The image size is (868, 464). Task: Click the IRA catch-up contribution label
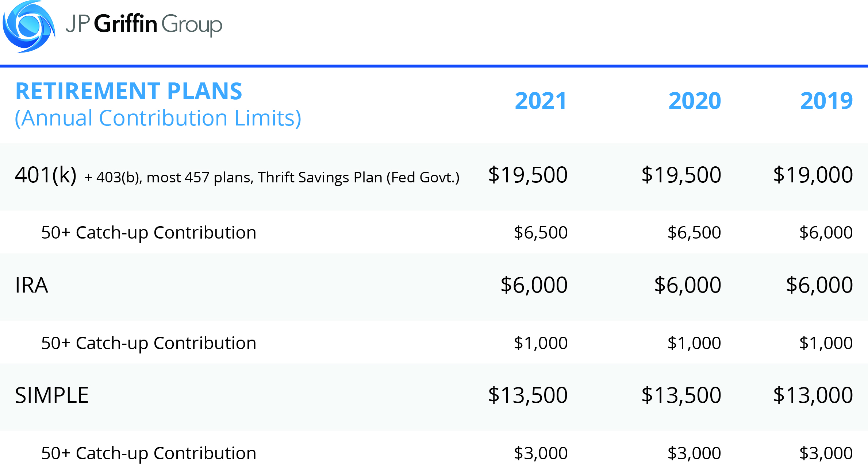pos(149,343)
